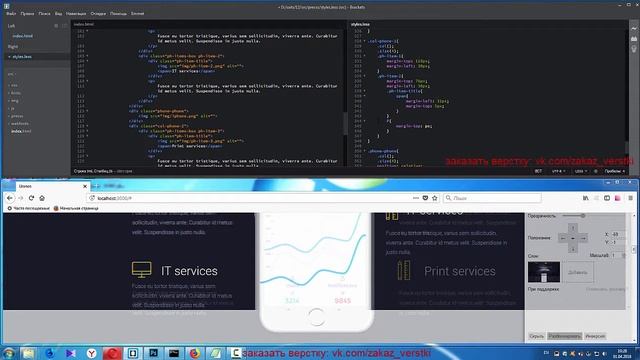Select index.html in the Left working files

click(x=22, y=36)
